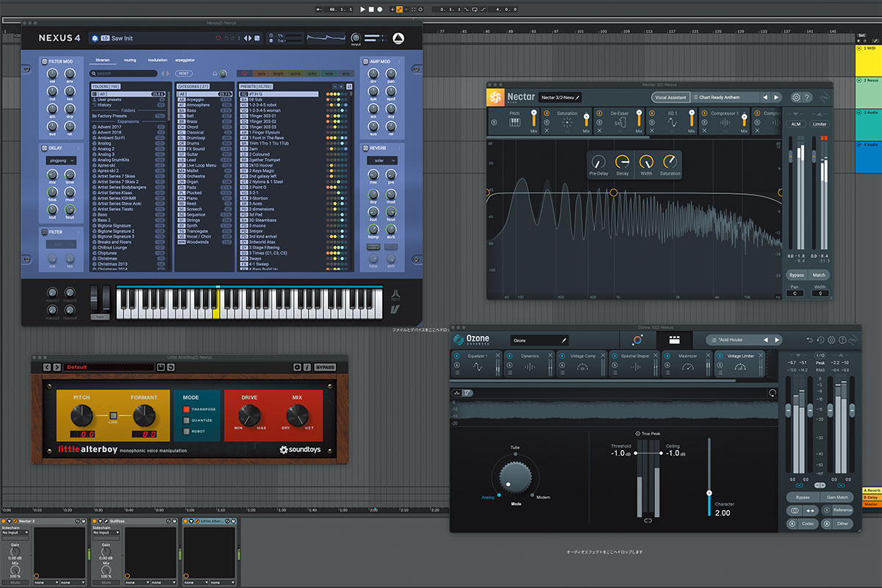
Task: Toggle power on Nectar Saturation module
Action: click(546, 113)
